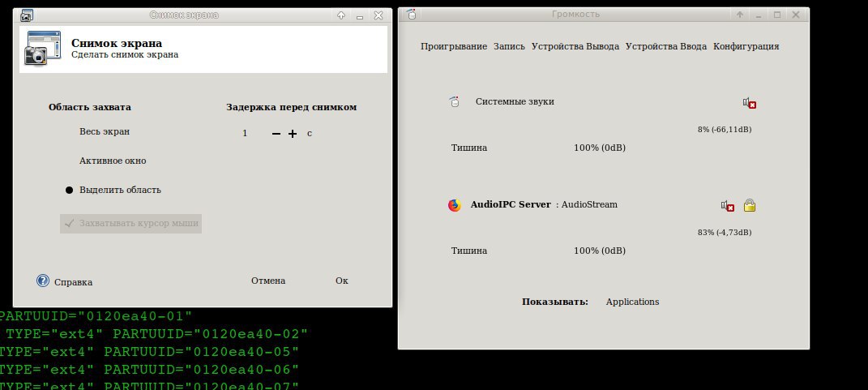
Task: Mute the System Sounds stream
Action: [x=750, y=103]
